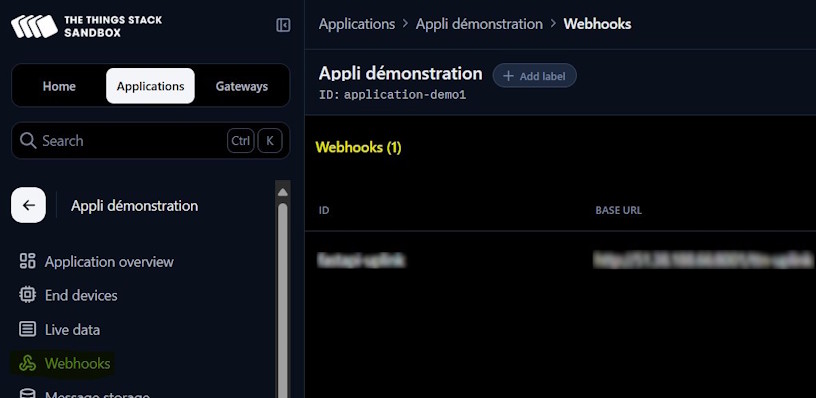The image size is (816, 398).
Task: Click the Add label button
Action: [x=534, y=76]
